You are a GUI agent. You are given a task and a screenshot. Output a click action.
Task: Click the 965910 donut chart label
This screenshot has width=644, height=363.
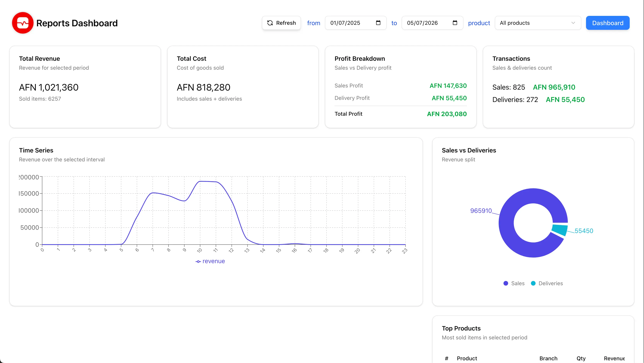[x=481, y=211]
